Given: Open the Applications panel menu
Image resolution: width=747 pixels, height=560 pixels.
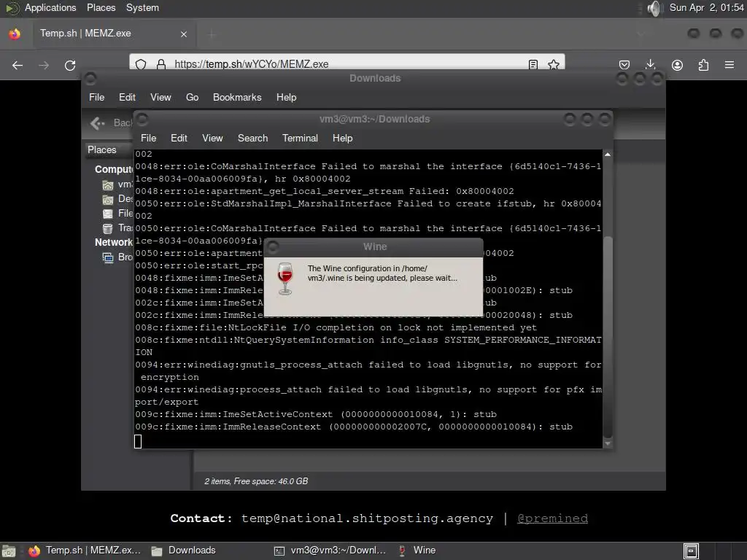Looking at the screenshot, I should tap(50, 7).
